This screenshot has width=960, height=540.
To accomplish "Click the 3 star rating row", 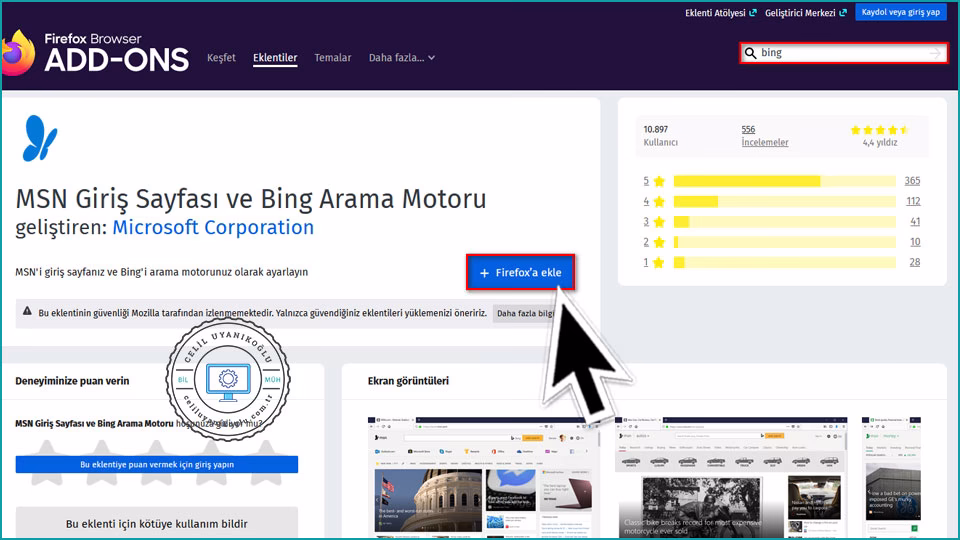I will click(x=781, y=222).
